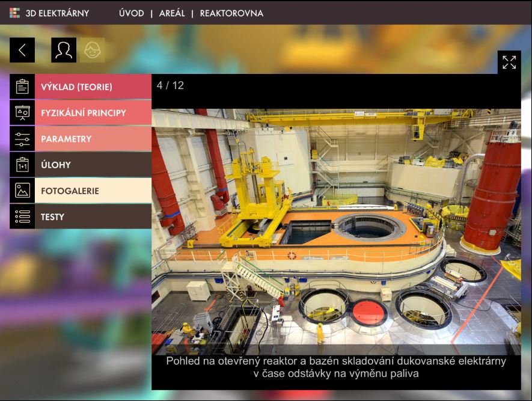Click the picture icon beside Fotogalerie
Viewport: 532px width, 401px height.
pos(22,191)
